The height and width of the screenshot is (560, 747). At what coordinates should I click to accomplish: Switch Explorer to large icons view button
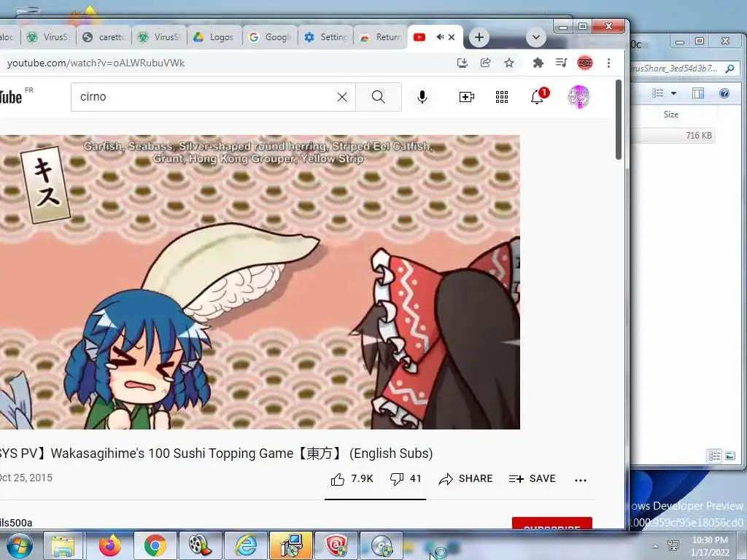pyautogui.click(x=729, y=456)
